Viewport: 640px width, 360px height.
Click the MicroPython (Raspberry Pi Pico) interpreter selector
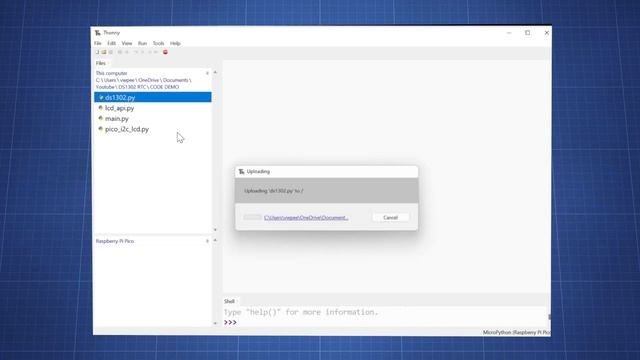point(516,332)
